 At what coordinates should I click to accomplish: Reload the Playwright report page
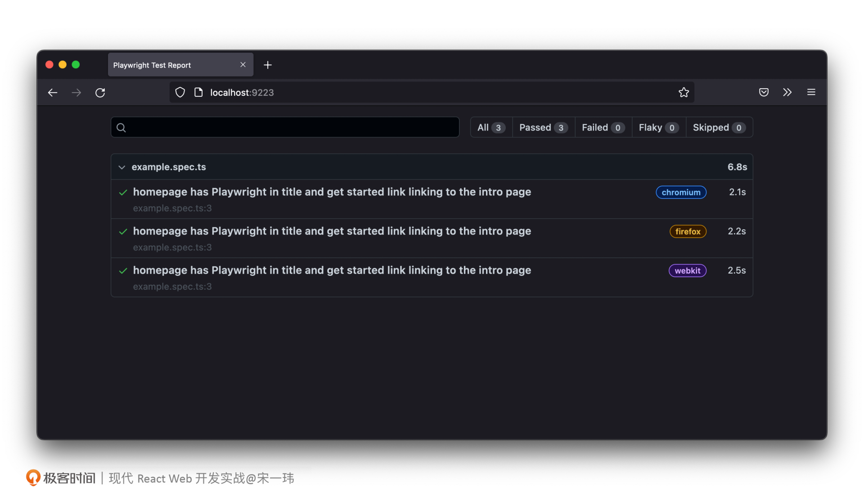(x=100, y=93)
